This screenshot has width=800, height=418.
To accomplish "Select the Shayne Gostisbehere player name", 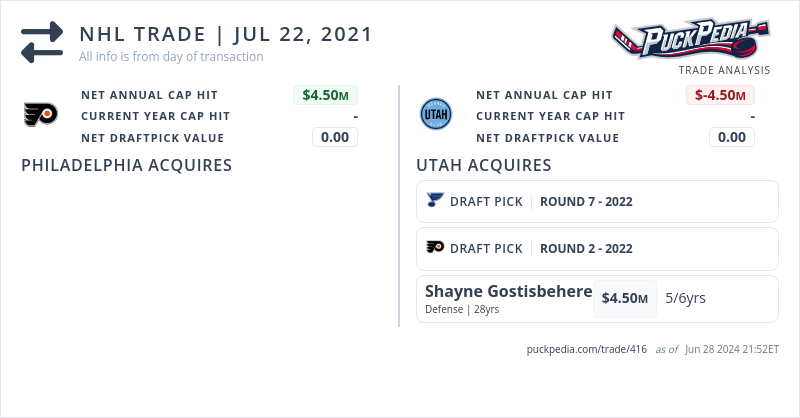I will [508, 291].
